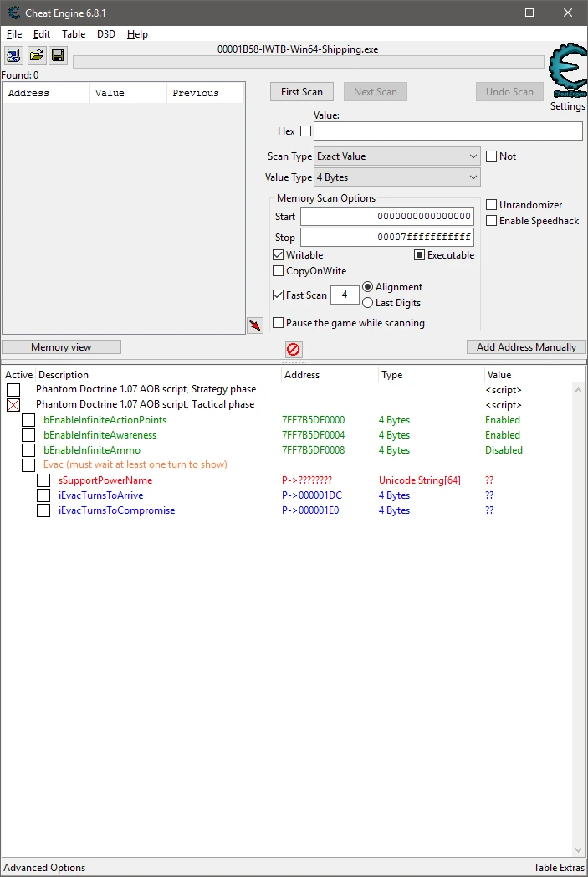The image size is (588, 877).
Task: Sort results by Address column header
Action: tap(46, 93)
